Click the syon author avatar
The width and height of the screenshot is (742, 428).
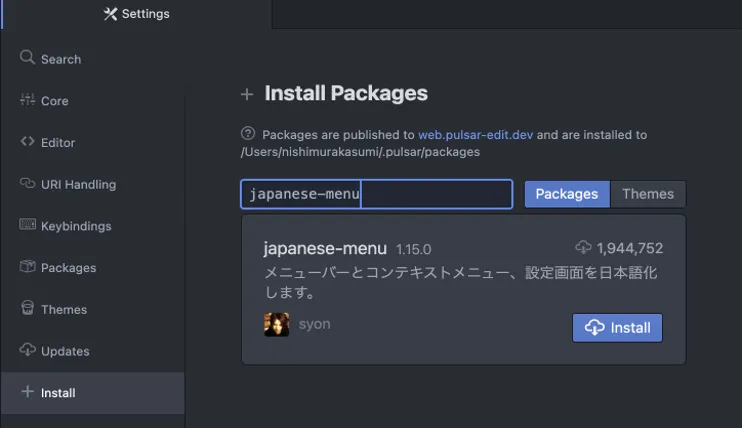click(x=276, y=324)
